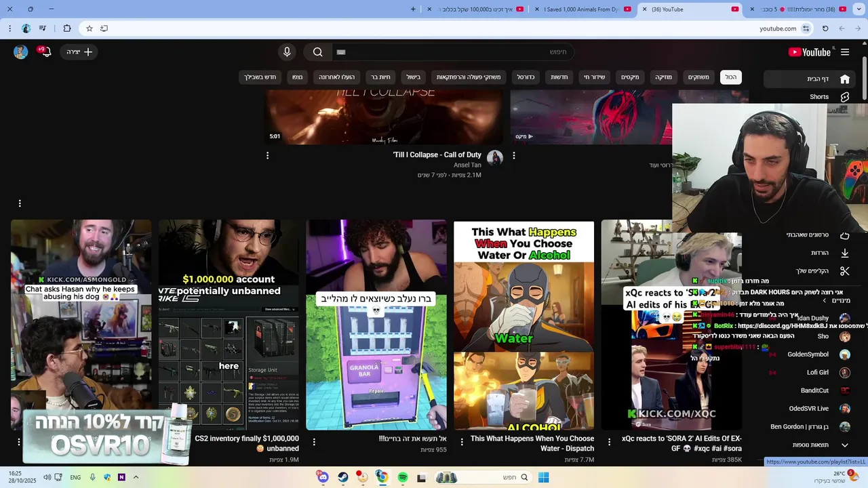Select the חיות בר filter chip

380,77
